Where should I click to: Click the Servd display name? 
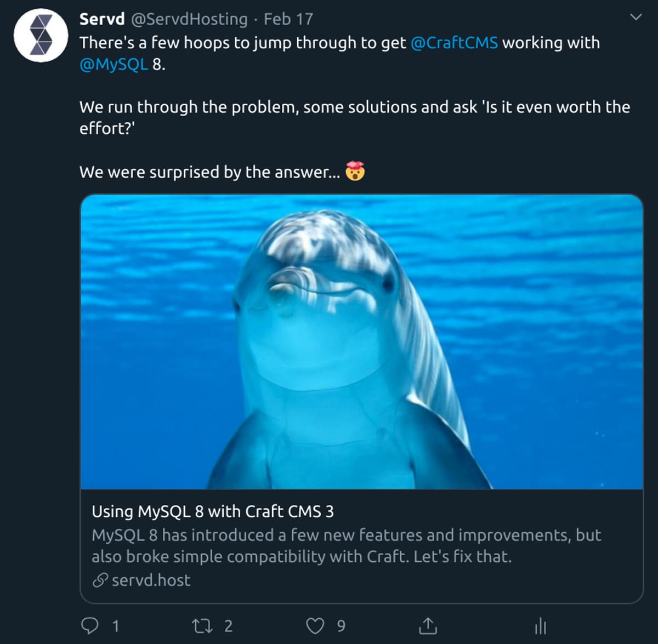(x=102, y=19)
